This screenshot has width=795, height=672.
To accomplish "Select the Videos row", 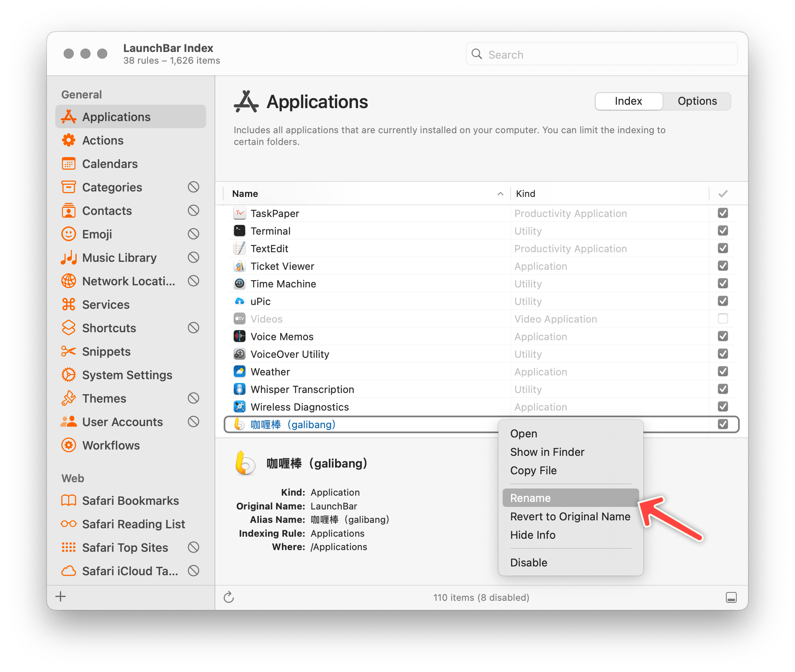I will 481,319.
